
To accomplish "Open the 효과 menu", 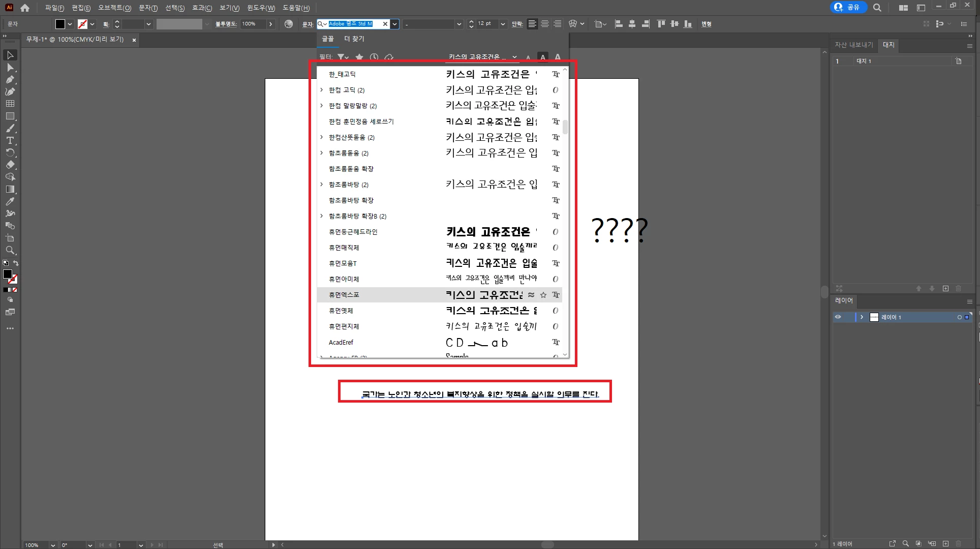I will click(x=202, y=8).
